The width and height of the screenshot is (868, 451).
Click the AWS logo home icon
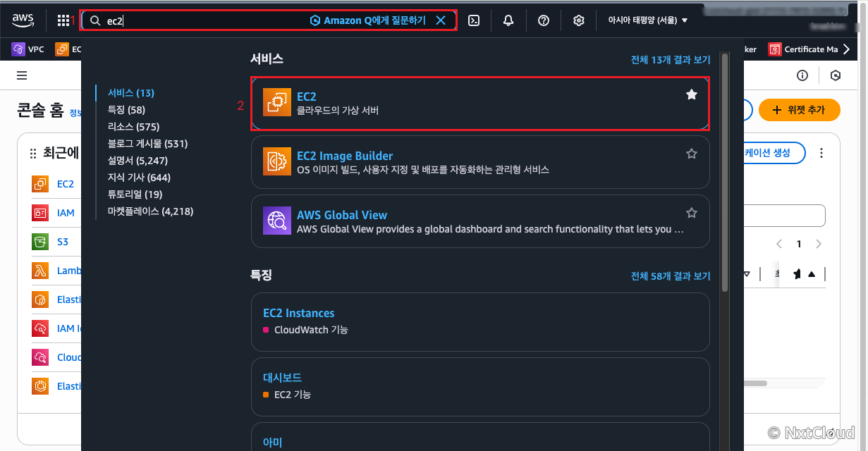tap(23, 20)
